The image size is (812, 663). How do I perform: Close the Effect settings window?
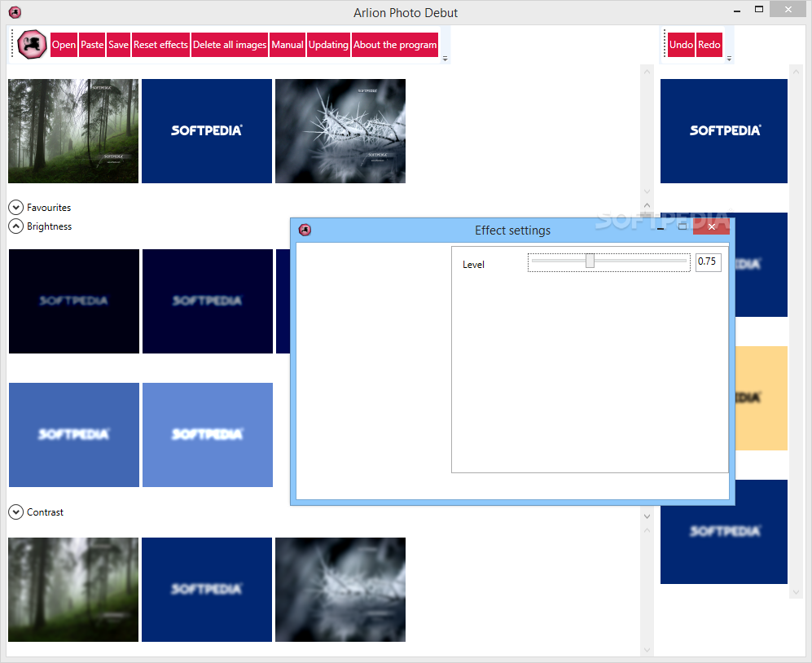point(712,226)
